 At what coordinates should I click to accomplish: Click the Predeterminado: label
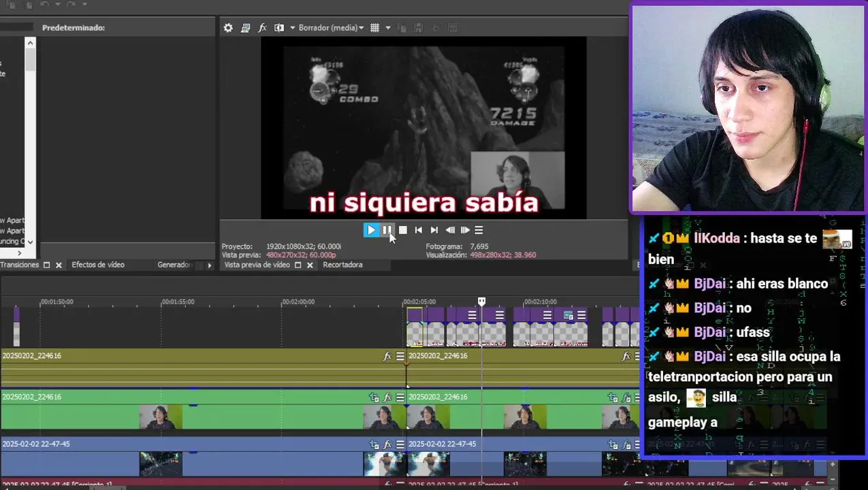click(x=74, y=28)
